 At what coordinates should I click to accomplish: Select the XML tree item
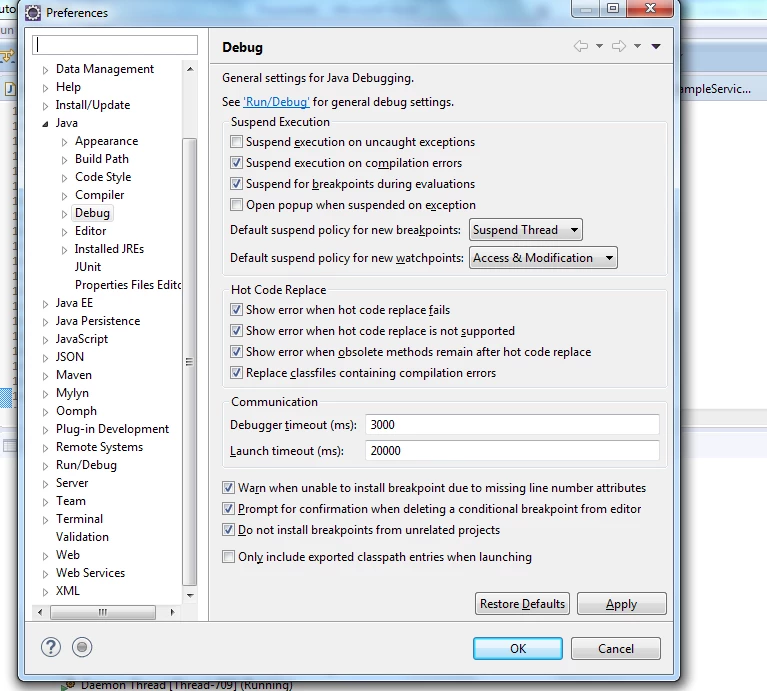click(x=68, y=591)
